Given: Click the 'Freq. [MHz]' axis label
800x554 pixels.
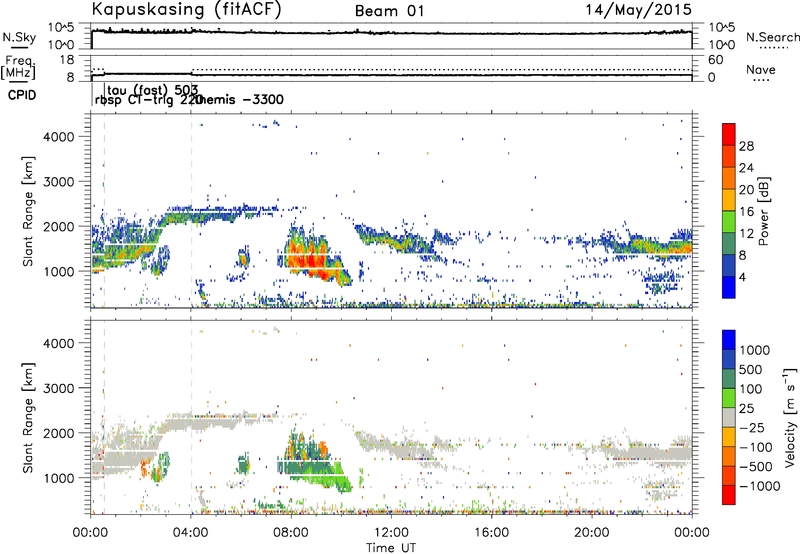Looking at the screenshot, I should (18, 68).
